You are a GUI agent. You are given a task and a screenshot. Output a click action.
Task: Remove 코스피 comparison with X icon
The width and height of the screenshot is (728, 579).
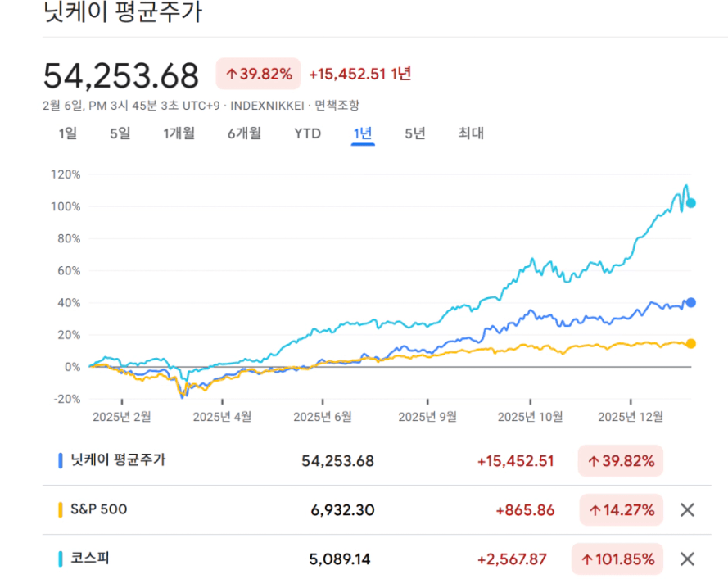click(687, 559)
